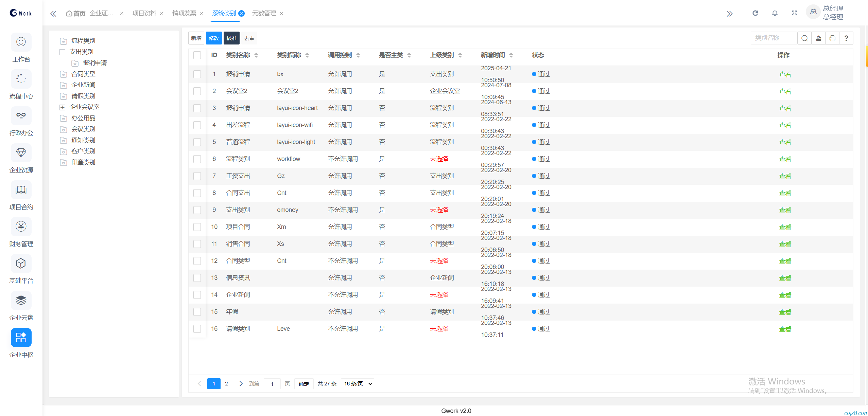This screenshot has height=416, width=868.
Task: Click the search magnifier icon
Action: [x=804, y=38]
